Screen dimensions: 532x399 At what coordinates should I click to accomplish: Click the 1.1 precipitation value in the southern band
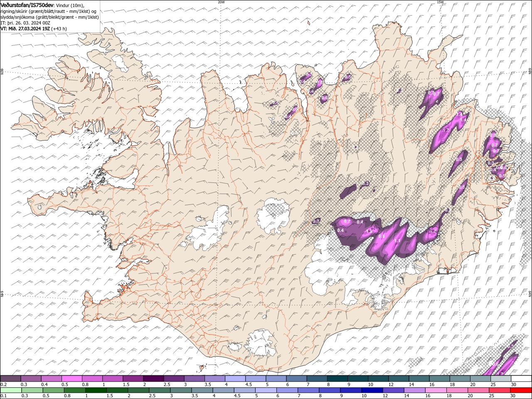[397, 241]
